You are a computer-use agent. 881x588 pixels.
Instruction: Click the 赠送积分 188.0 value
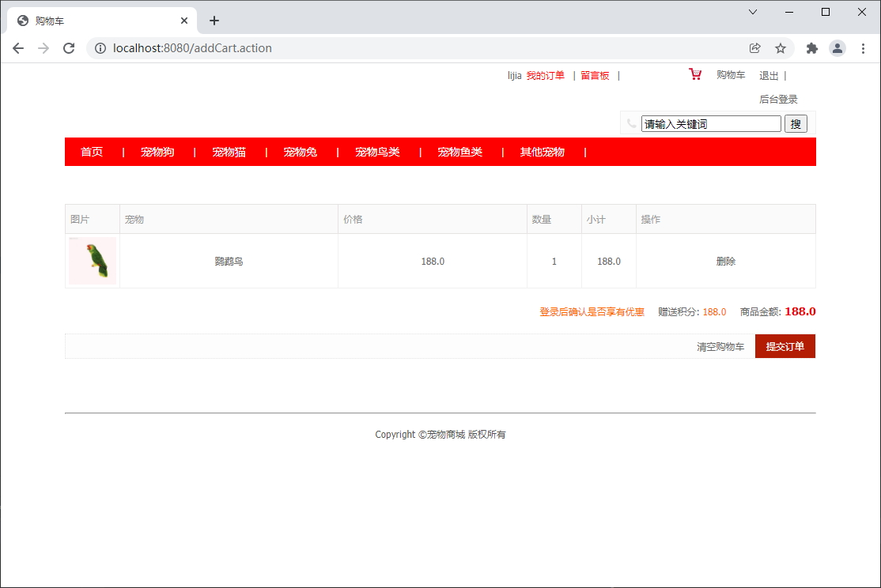[714, 311]
